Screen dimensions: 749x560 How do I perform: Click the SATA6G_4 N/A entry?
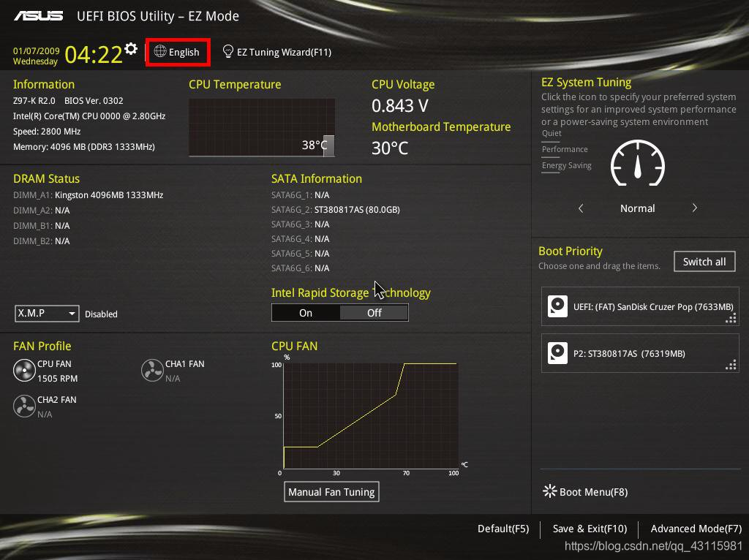click(x=301, y=239)
